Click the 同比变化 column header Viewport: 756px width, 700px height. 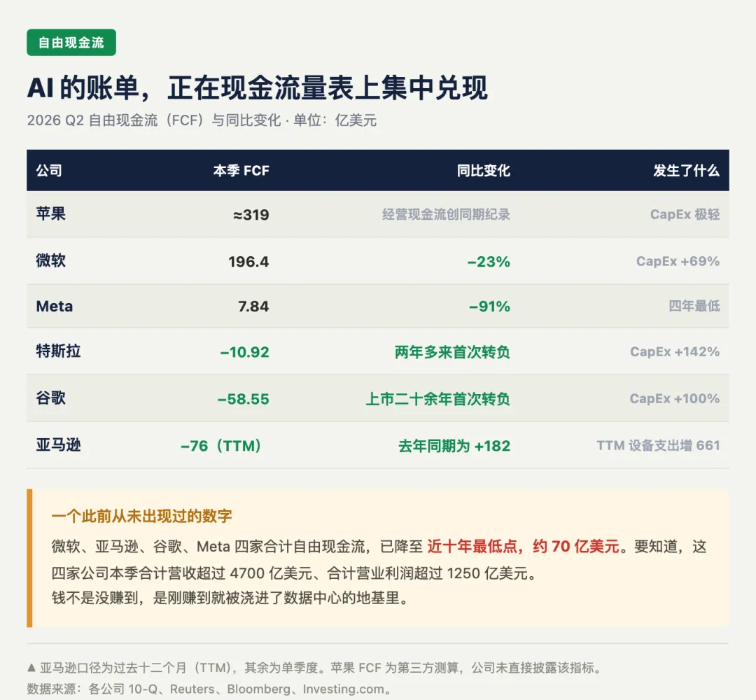483,170
